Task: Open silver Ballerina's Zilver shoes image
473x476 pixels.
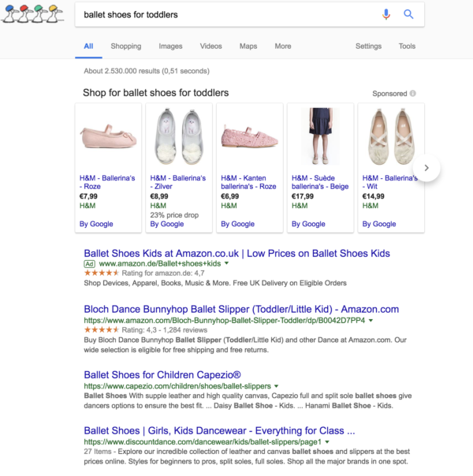Action: click(x=179, y=136)
